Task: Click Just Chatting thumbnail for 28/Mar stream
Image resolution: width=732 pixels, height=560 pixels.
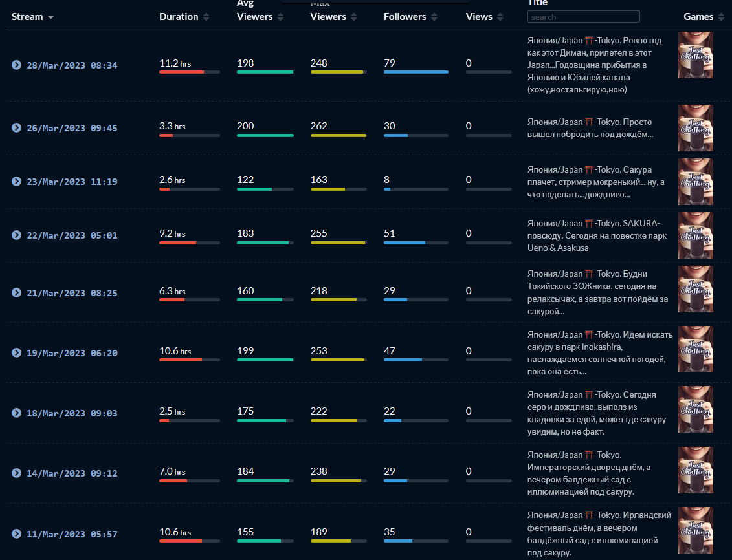Action: [x=696, y=55]
